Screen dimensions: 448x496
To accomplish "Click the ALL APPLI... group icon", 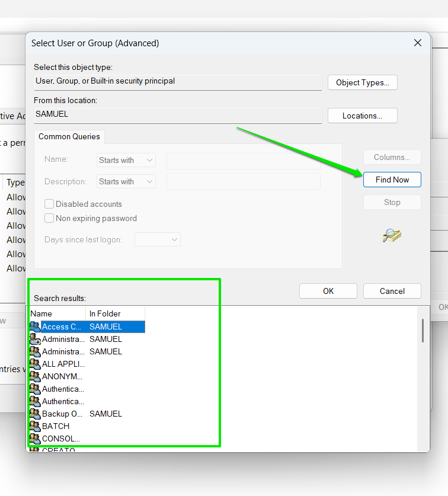I will [x=35, y=364].
